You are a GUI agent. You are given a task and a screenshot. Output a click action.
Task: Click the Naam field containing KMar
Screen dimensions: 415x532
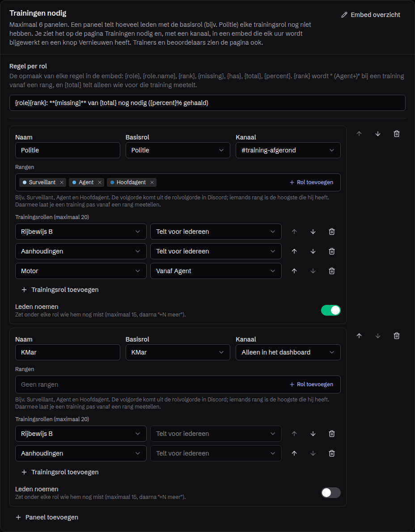(x=68, y=352)
